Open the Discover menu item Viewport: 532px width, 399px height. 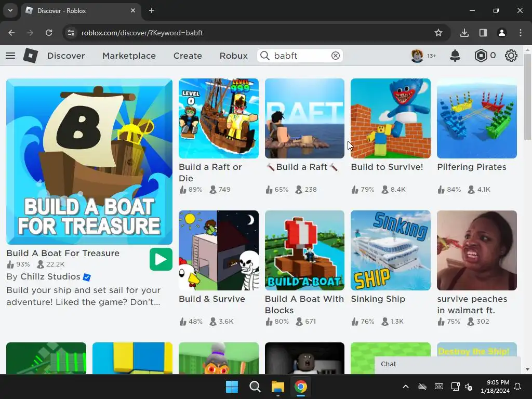(x=66, y=56)
